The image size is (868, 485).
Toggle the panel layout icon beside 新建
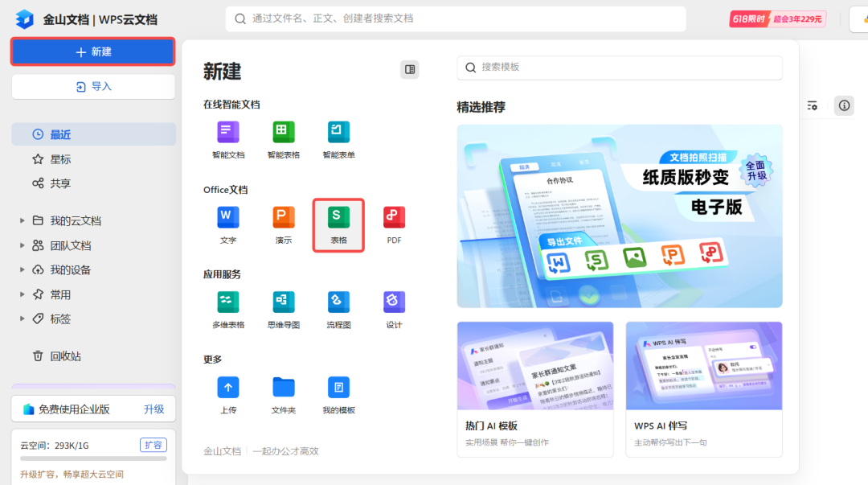pyautogui.click(x=410, y=69)
